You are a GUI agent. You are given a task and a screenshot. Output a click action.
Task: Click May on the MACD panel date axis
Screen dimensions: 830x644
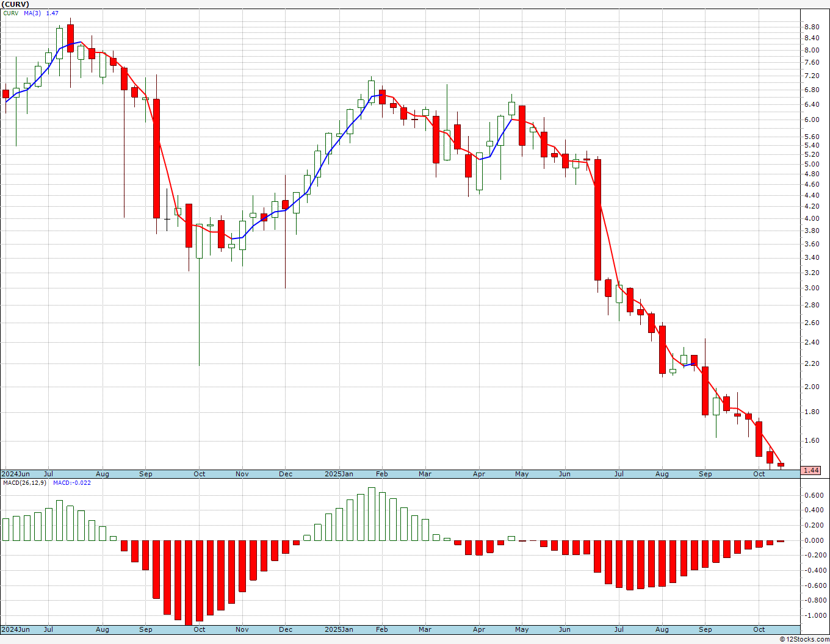(522, 629)
